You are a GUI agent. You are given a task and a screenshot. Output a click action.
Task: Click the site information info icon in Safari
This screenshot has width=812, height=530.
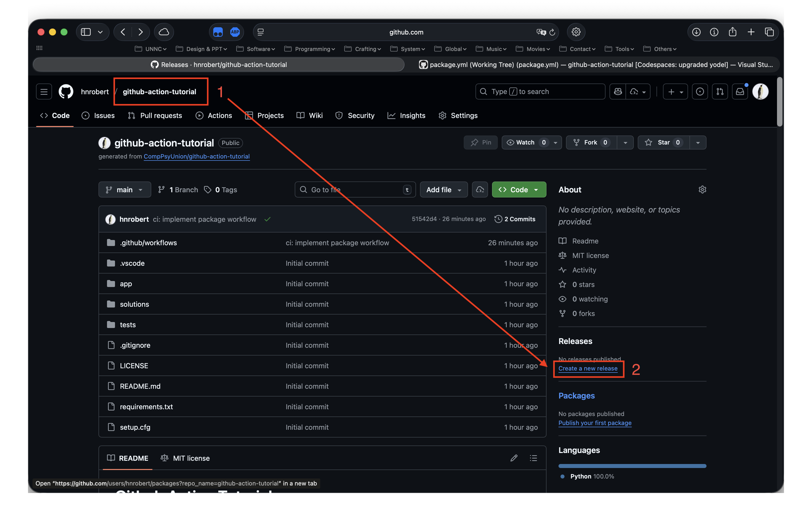pos(714,32)
